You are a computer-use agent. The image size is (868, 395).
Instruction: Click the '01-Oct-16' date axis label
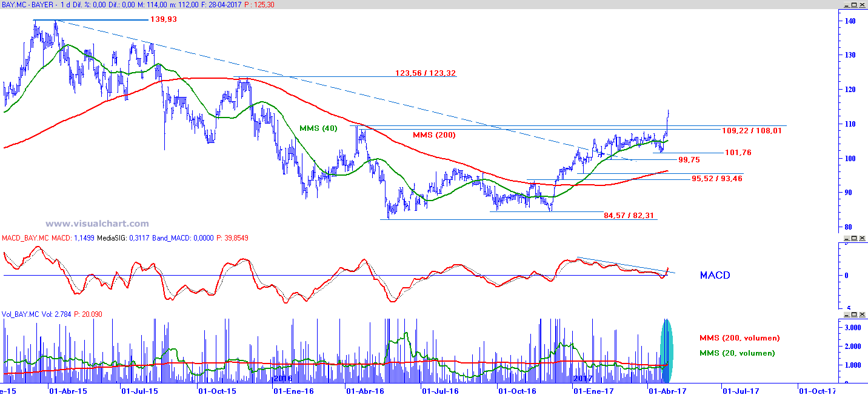(x=518, y=391)
